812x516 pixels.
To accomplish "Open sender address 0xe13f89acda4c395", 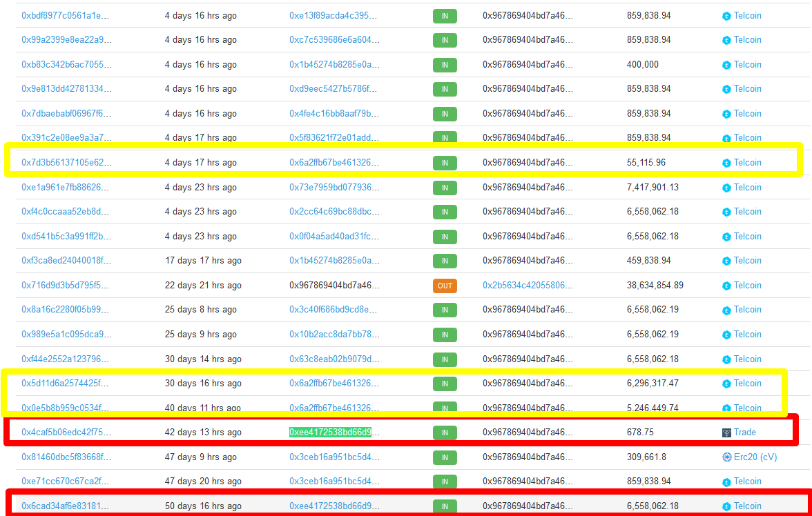I will point(333,16).
